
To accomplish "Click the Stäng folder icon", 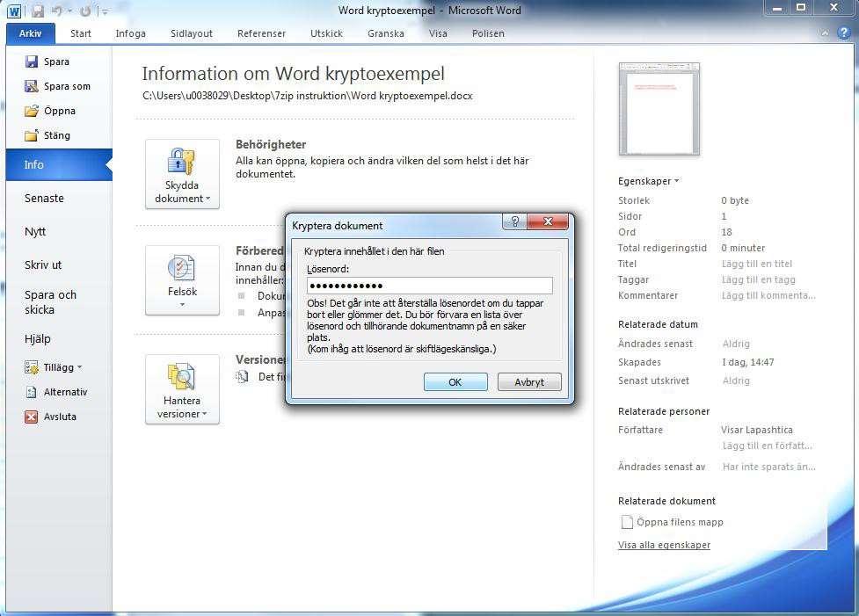I will 32,135.
